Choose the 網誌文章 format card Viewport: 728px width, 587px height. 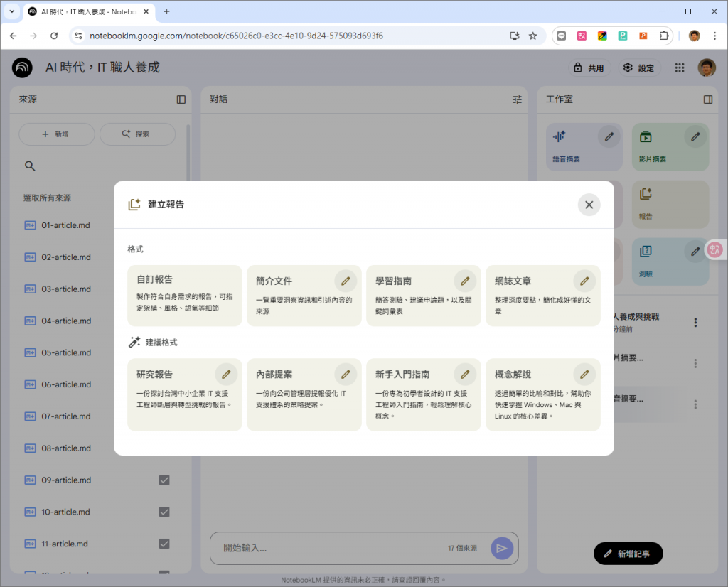(x=542, y=296)
